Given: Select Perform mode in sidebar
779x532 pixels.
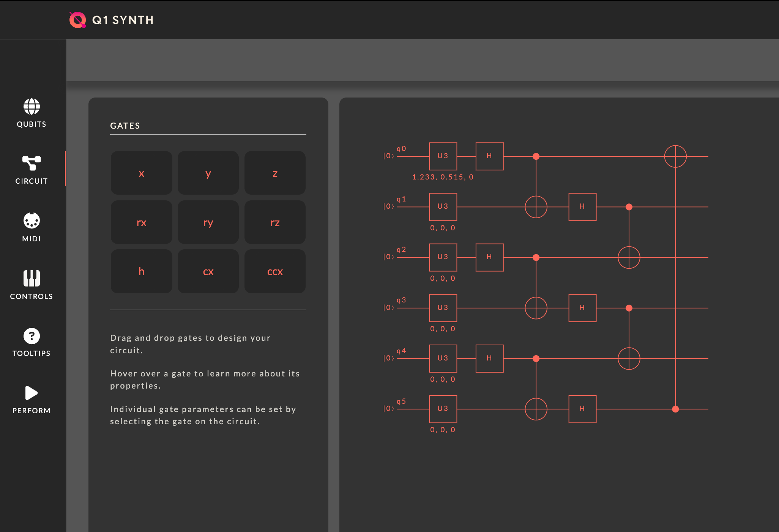Looking at the screenshot, I should coord(32,398).
